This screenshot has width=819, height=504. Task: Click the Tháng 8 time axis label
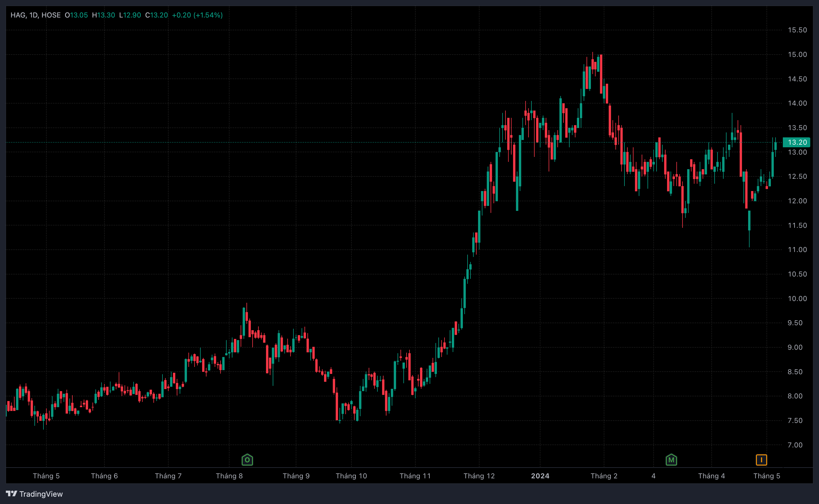point(229,476)
